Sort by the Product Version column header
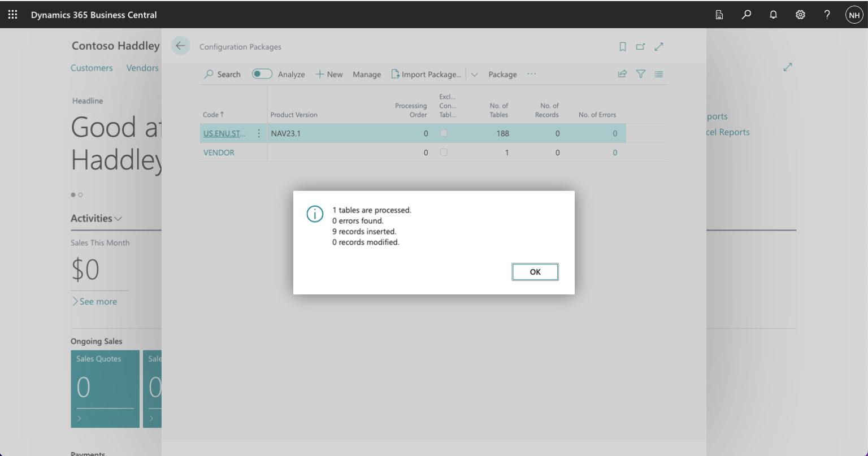The height and width of the screenshot is (456, 868). click(x=294, y=115)
